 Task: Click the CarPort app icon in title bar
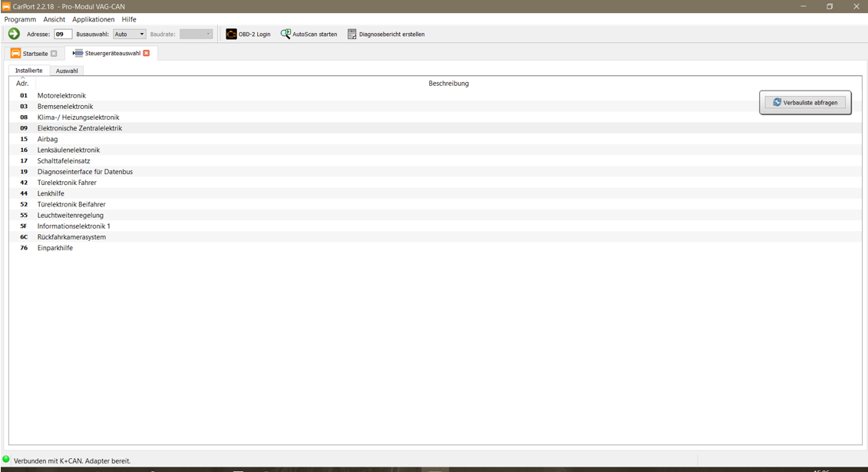pos(6,6)
